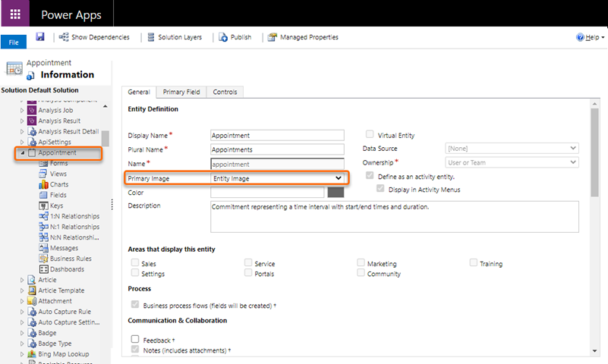
Task: Click the Appointment entity calendar icon
Action: (32, 152)
